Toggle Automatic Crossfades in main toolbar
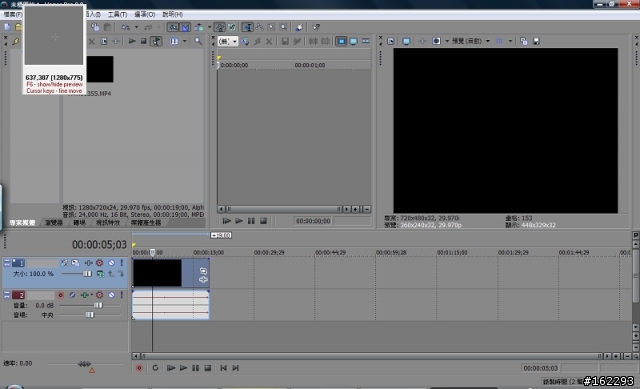 185,27
